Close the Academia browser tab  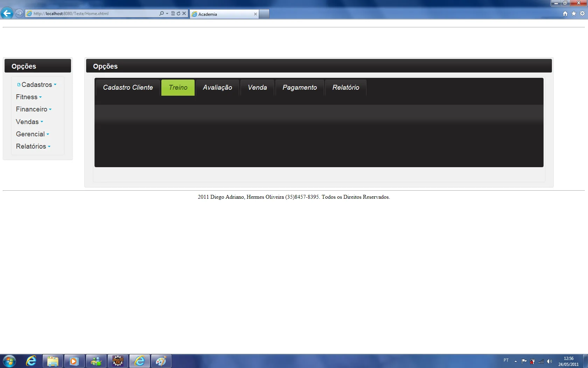pos(255,14)
